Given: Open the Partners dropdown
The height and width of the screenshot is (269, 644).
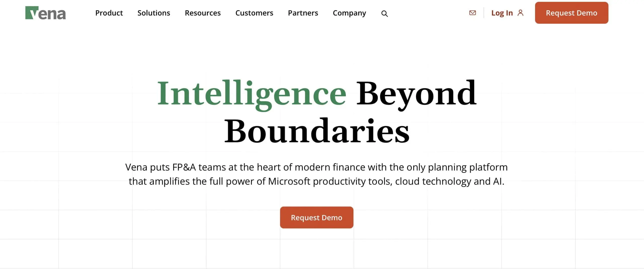Looking at the screenshot, I should [x=303, y=13].
